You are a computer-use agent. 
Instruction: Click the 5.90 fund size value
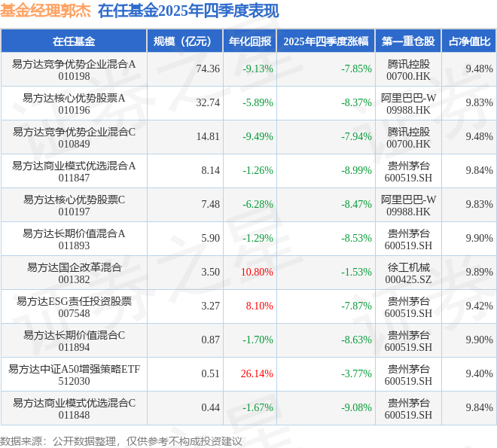click(210, 238)
